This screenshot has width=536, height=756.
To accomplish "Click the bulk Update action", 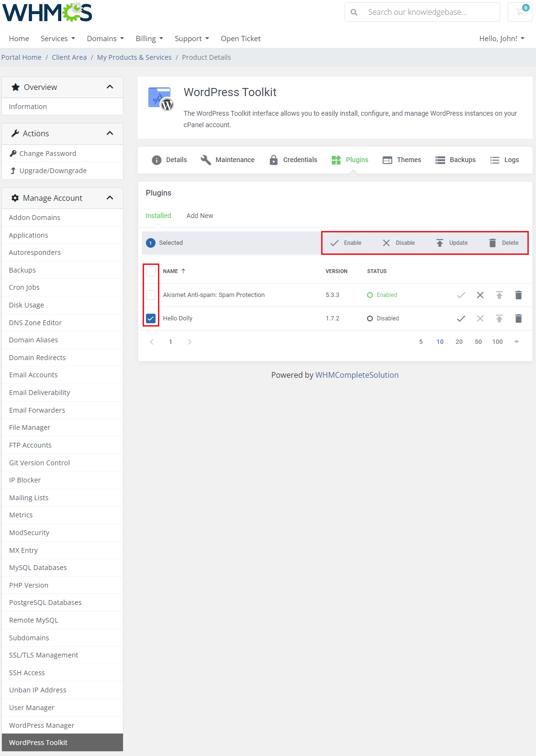I will (452, 243).
